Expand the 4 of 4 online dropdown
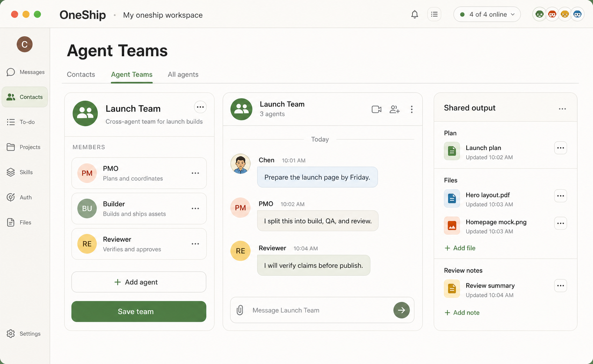This screenshot has width=593, height=364. coord(487,14)
